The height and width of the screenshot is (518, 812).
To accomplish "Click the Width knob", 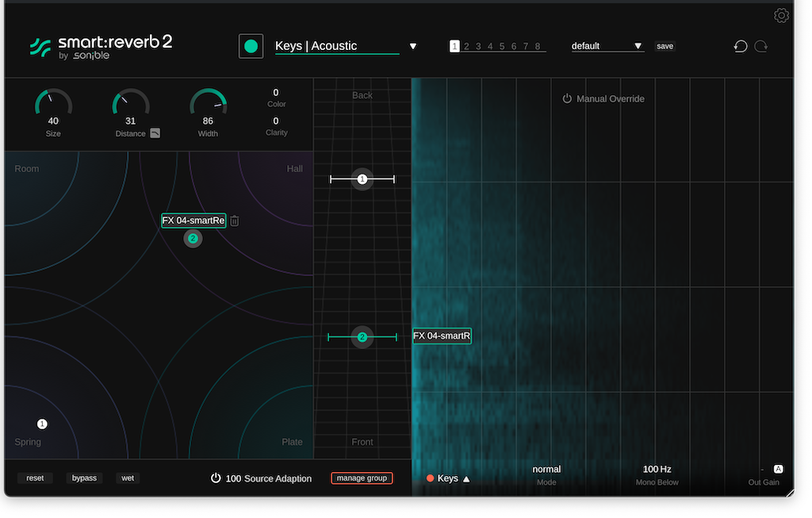I will click(208, 102).
